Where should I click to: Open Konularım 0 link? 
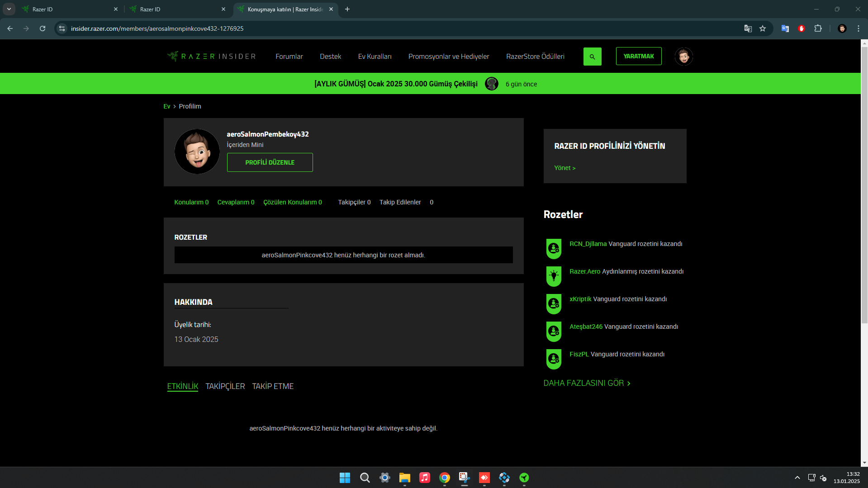click(191, 202)
